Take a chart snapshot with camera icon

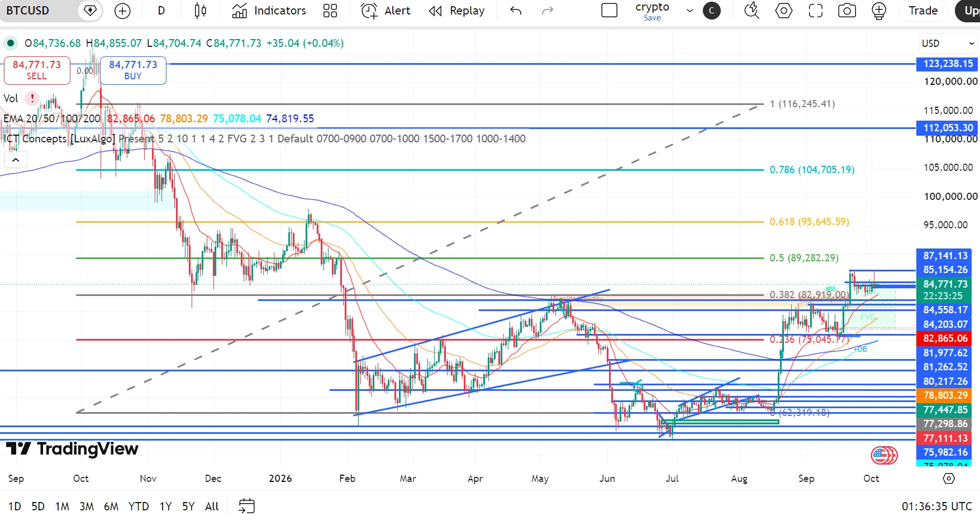(x=847, y=11)
